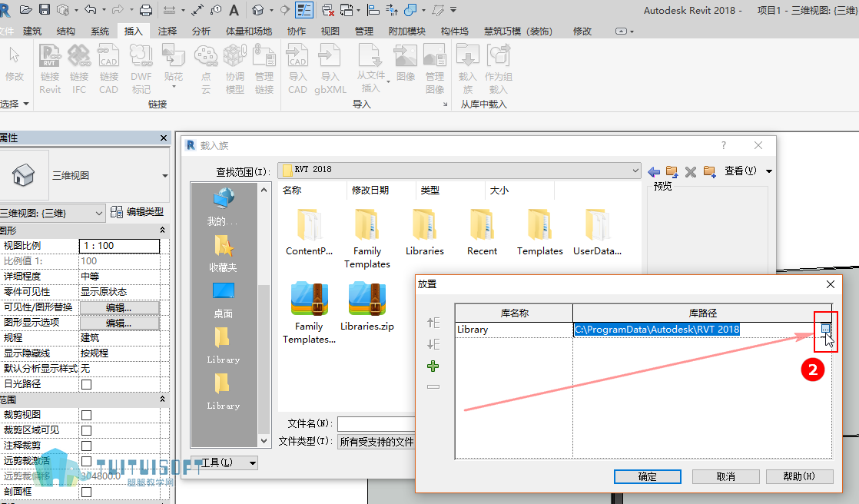Click the Save icon in quick access toolbar
Screen dimensions: 859x504
[x=45, y=9]
